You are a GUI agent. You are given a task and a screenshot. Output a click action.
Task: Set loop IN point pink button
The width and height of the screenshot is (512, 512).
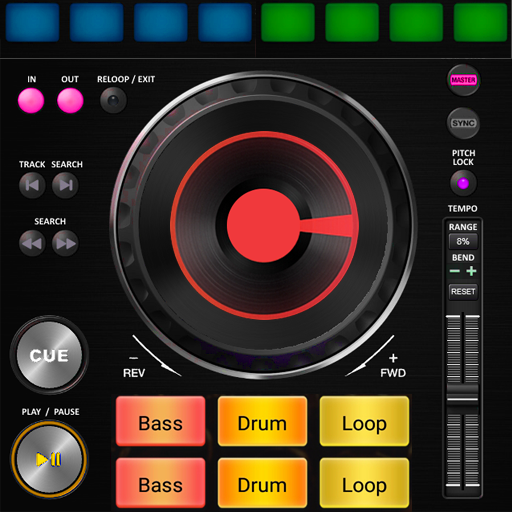pyautogui.click(x=31, y=100)
